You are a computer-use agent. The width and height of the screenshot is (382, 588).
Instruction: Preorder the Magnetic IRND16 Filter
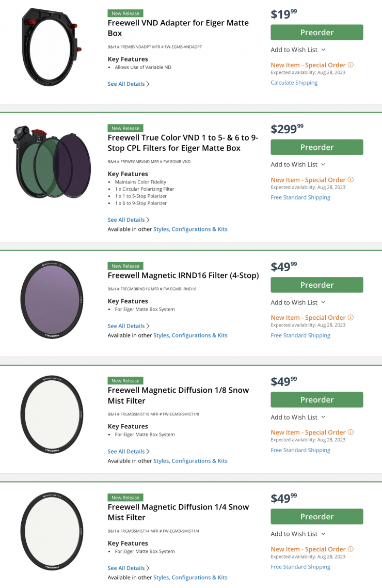coord(316,285)
